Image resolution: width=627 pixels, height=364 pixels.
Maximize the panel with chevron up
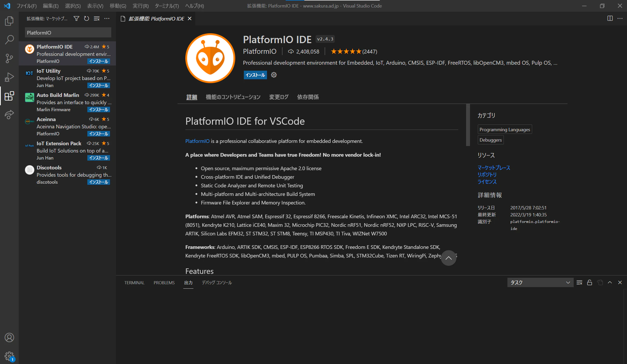coord(610,282)
